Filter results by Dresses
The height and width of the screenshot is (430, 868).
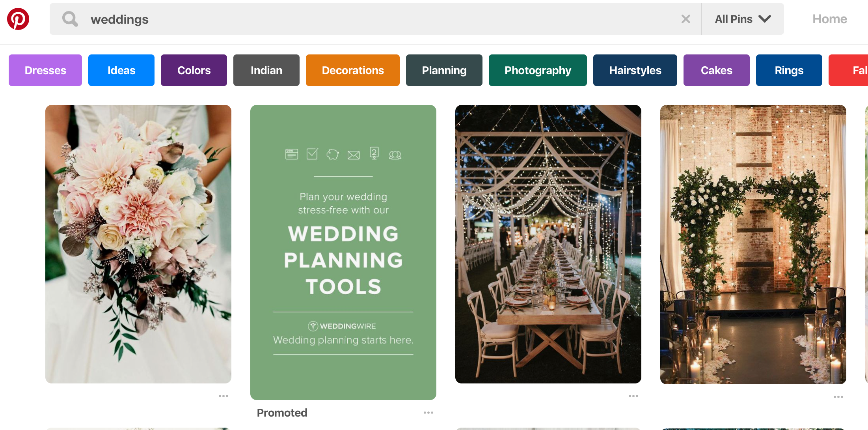45,70
